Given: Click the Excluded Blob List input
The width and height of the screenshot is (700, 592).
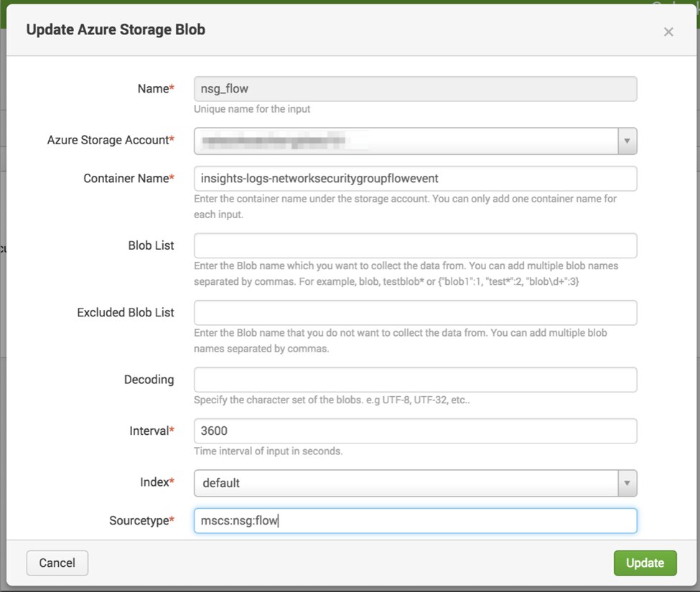Looking at the screenshot, I should coord(415,313).
